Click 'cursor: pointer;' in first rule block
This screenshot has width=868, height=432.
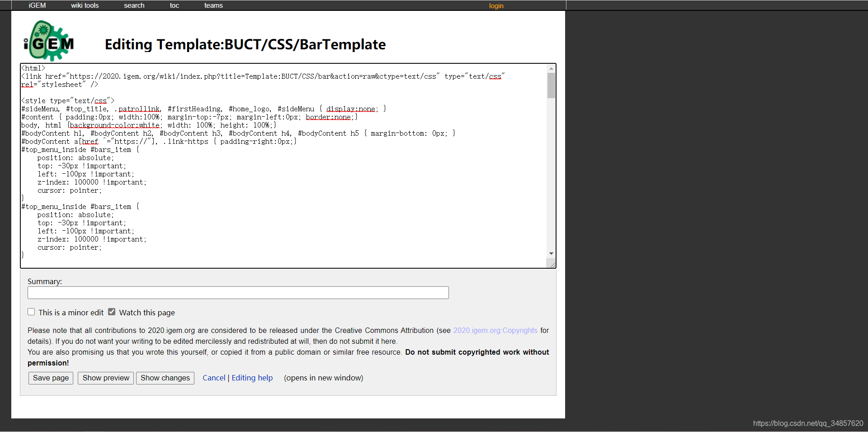(x=70, y=190)
